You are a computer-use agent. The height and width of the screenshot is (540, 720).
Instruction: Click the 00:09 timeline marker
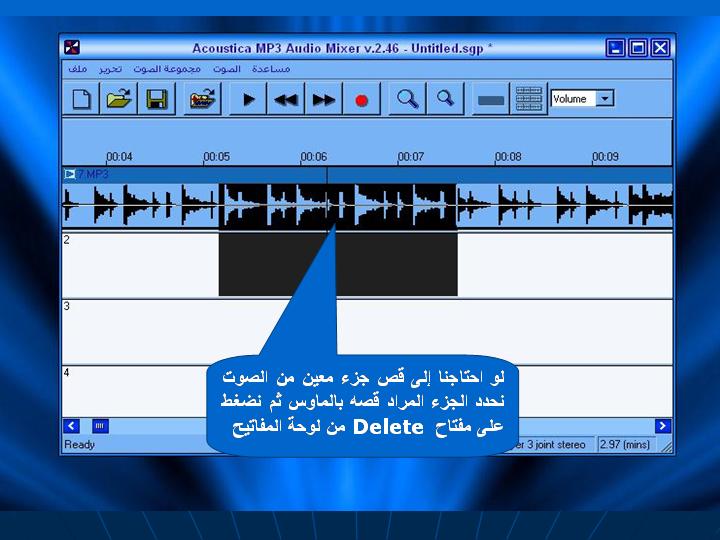[605, 157]
